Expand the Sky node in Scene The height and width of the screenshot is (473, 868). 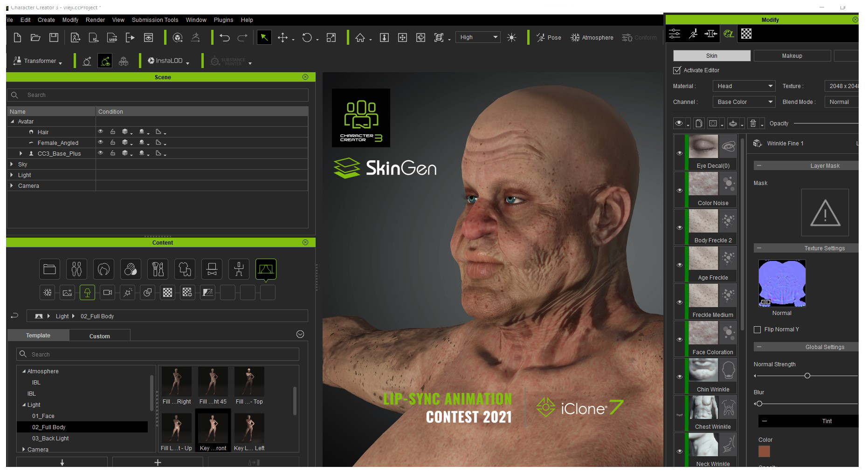(12, 164)
